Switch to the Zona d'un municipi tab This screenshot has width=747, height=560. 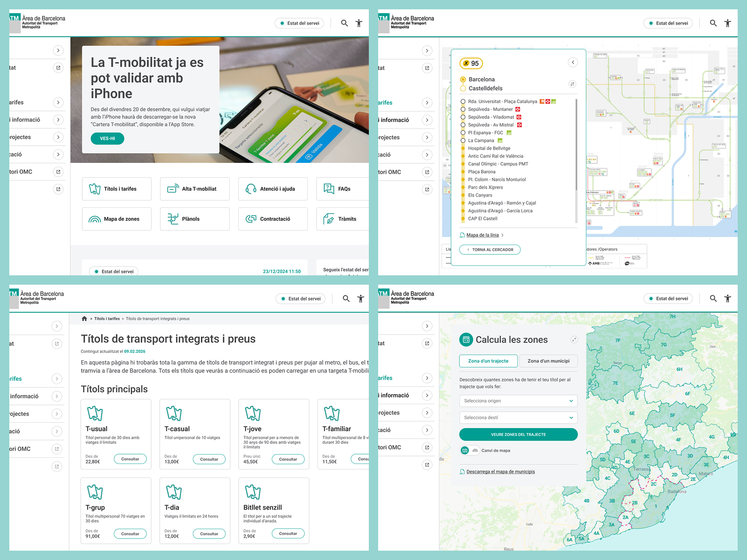coord(549,361)
